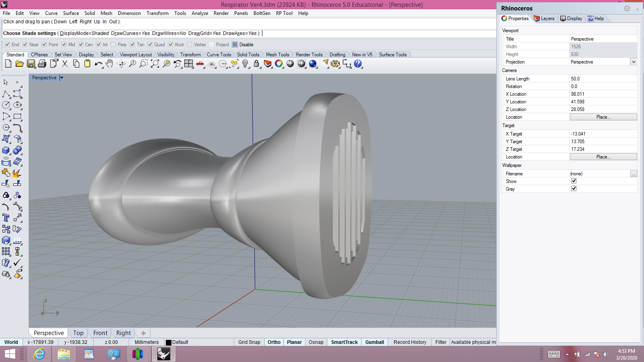Screen dimensions: 644x362
Task: Cut selection with scissors icon
Action: (x=65, y=64)
